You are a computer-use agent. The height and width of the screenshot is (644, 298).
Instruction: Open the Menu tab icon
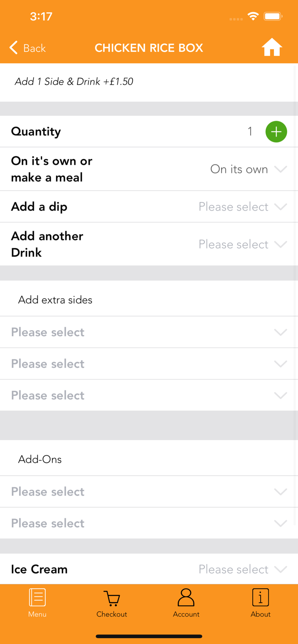37,597
